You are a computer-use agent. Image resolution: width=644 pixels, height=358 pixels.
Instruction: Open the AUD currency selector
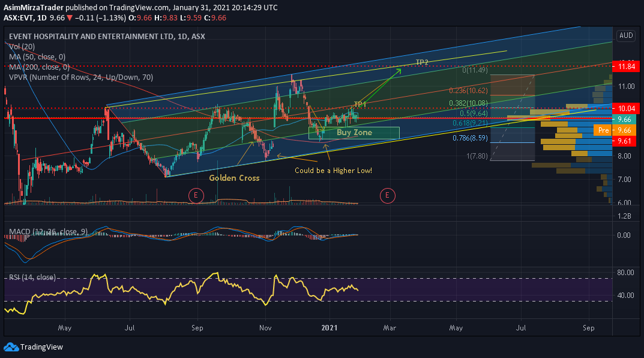point(626,35)
